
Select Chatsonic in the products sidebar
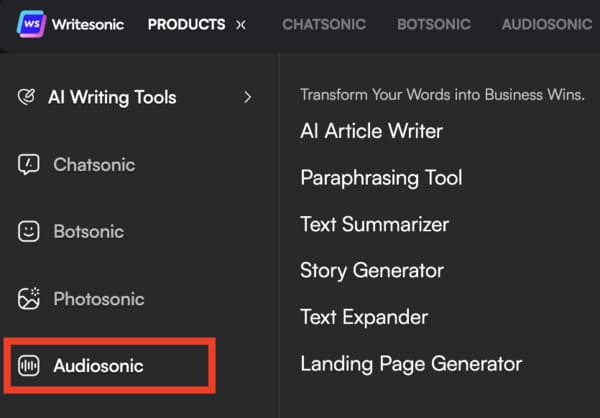coord(94,165)
